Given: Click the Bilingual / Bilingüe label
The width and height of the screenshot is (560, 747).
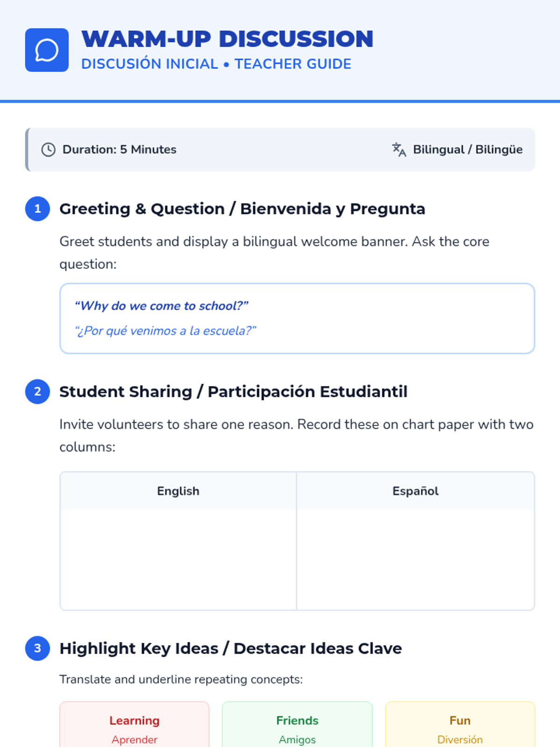Looking at the screenshot, I should coord(468,149).
